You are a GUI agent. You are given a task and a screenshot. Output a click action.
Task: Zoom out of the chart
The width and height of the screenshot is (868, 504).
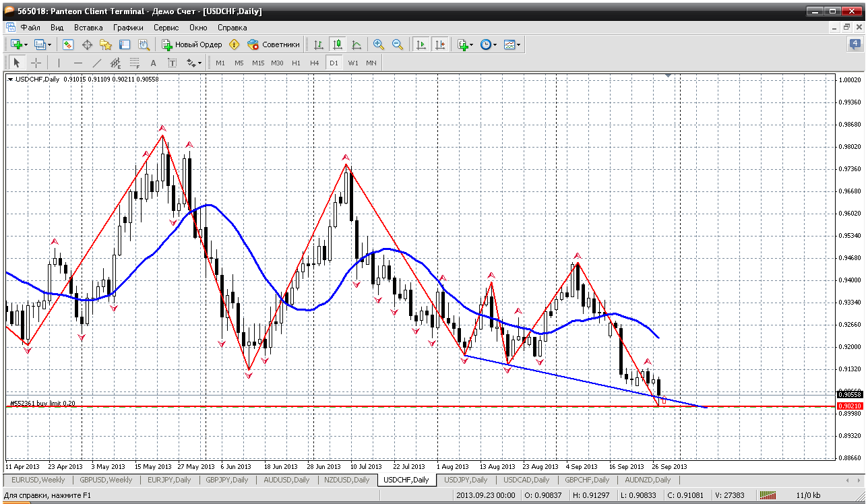tap(398, 44)
